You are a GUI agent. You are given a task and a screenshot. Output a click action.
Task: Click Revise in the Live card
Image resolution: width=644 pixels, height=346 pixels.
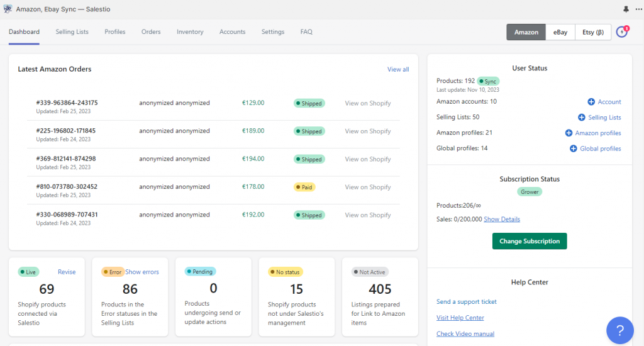67,272
